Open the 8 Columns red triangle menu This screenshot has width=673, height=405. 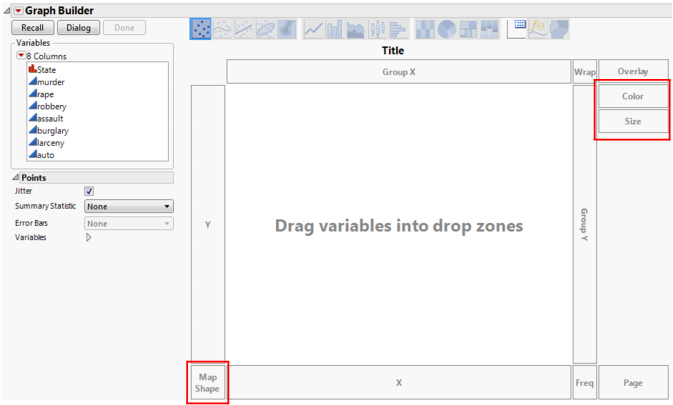[x=21, y=56]
